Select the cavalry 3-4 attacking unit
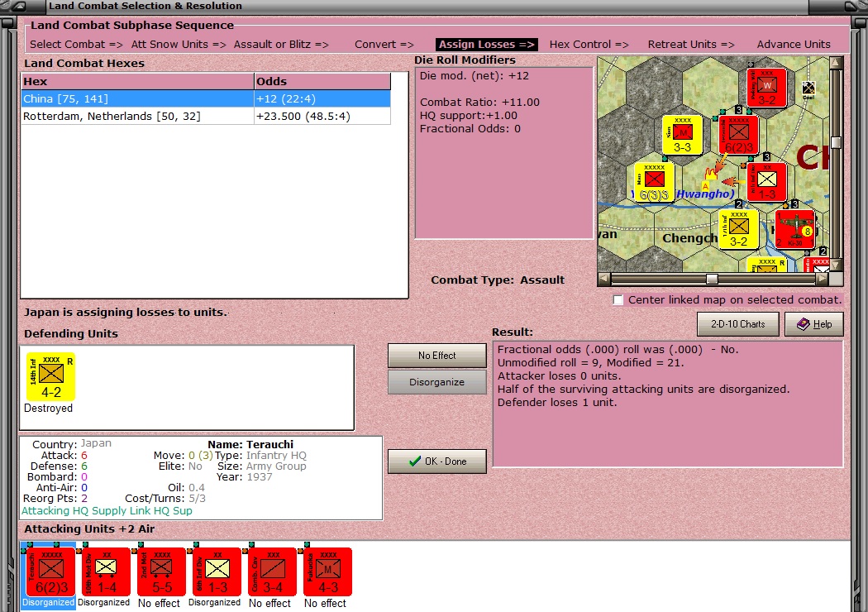This screenshot has height=612, width=868. [272, 572]
